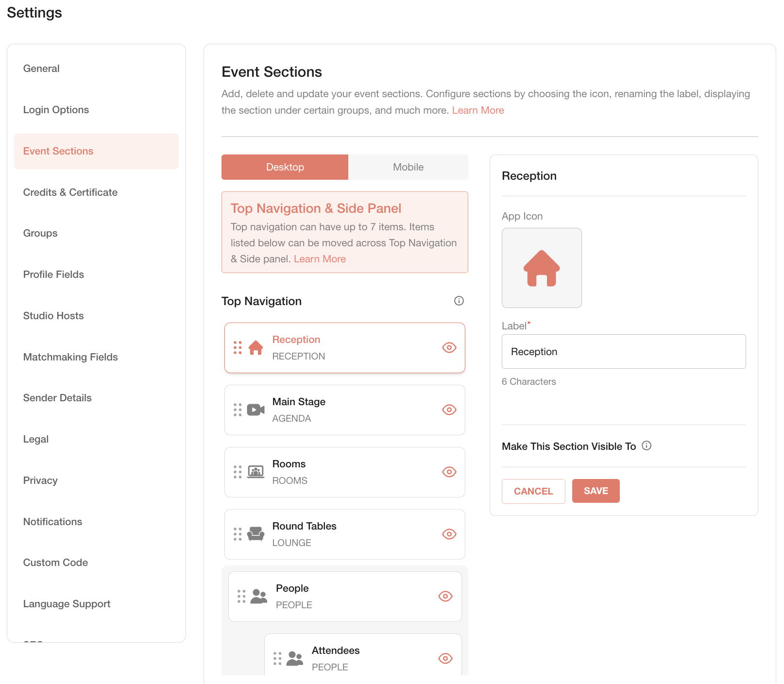Save the Reception section settings
784x684 pixels.
tap(596, 491)
